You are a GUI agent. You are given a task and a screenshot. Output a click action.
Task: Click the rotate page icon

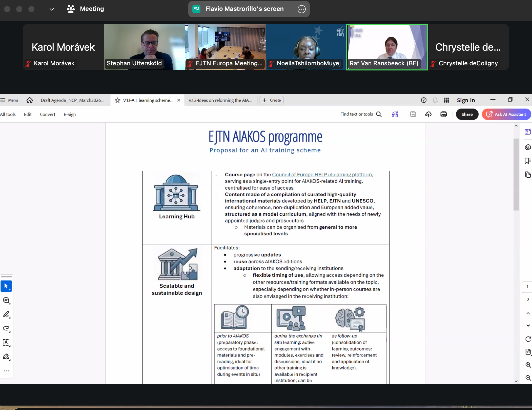528,339
